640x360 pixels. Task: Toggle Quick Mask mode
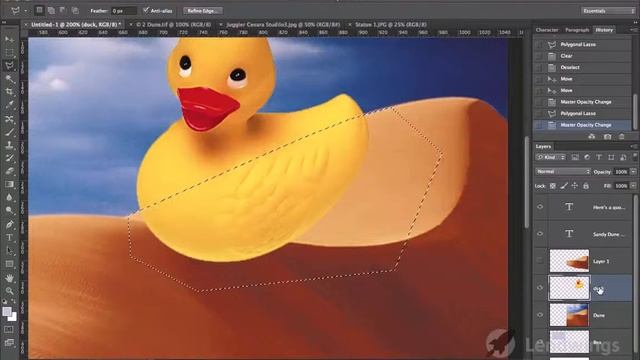pos(9,329)
